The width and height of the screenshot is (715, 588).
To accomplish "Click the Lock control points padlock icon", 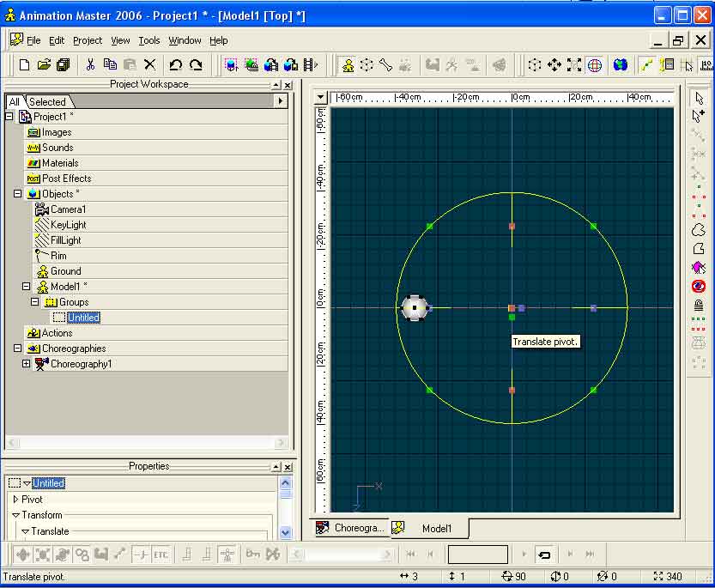I will 698,305.
